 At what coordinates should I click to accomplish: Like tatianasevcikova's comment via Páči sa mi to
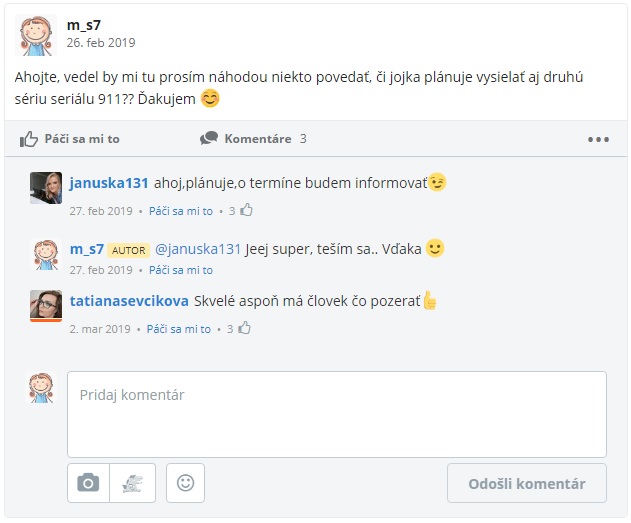[x=179, y=329]
